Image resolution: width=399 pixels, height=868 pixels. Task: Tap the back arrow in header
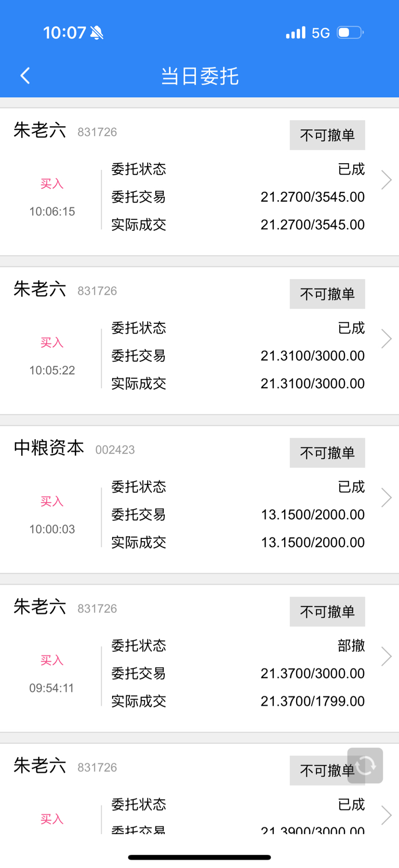click(25, 76)
